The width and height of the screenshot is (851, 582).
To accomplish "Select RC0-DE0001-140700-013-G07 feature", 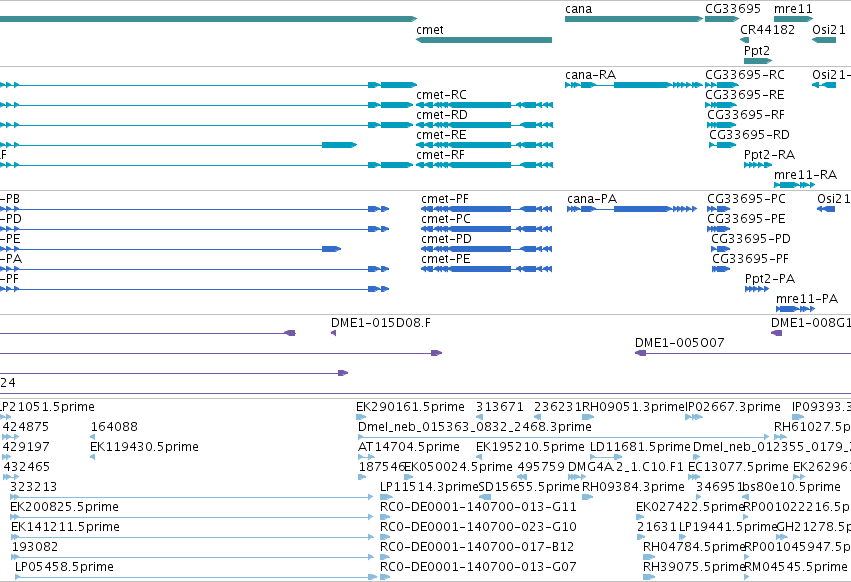I will point(385,577).
